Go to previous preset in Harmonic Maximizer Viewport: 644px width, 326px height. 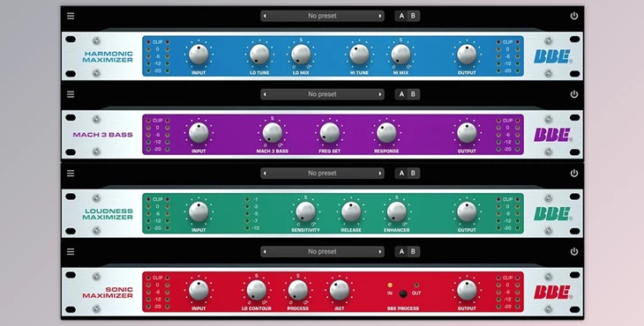265,16
